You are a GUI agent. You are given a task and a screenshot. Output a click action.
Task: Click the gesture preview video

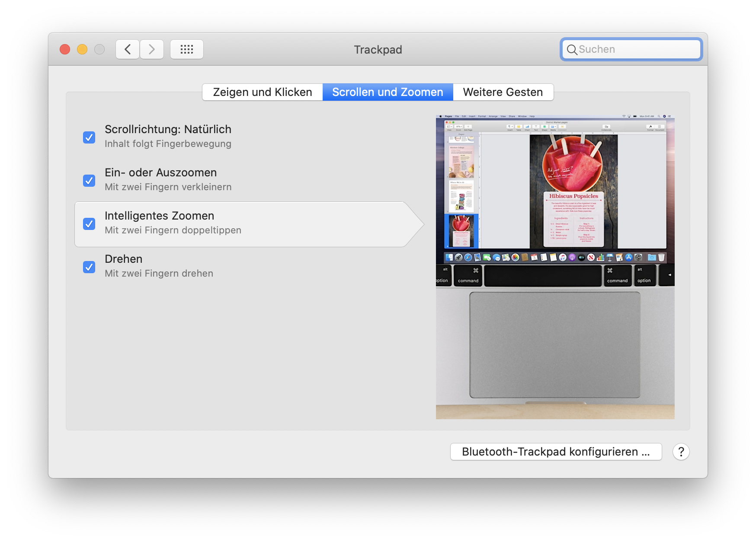pos(555,267)
